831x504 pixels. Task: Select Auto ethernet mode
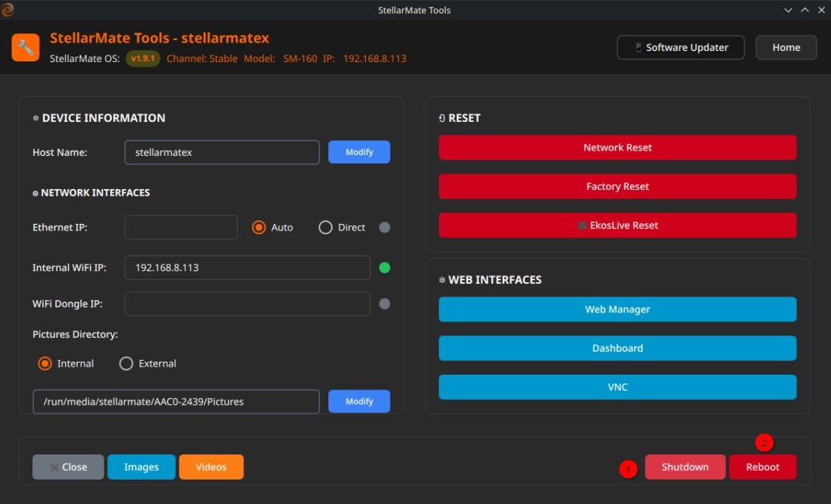coord(272,228)
